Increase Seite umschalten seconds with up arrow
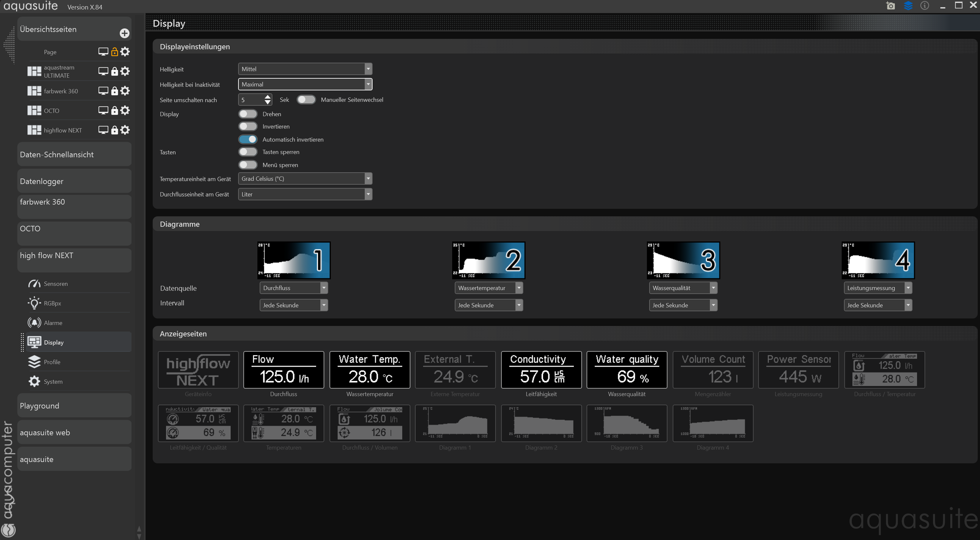The width and height of the screenshot is (980, 540). (x=268, y=97)
